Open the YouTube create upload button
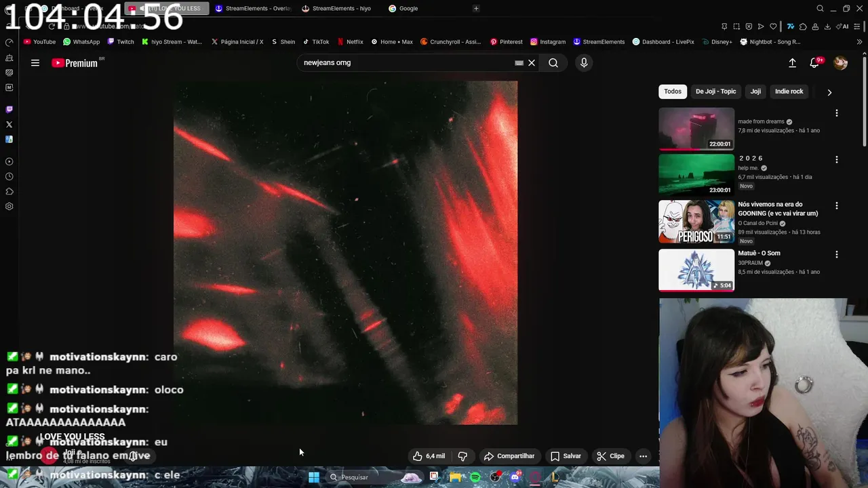Image resolution: width=868 pixels, height=488 pixels. 792,63
